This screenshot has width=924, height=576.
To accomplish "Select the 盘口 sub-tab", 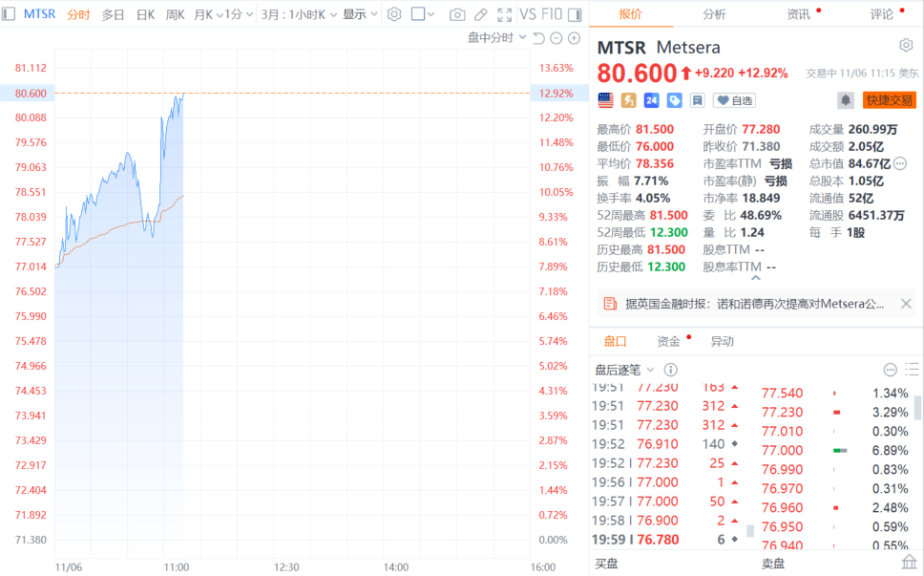I will click(615, 341).
